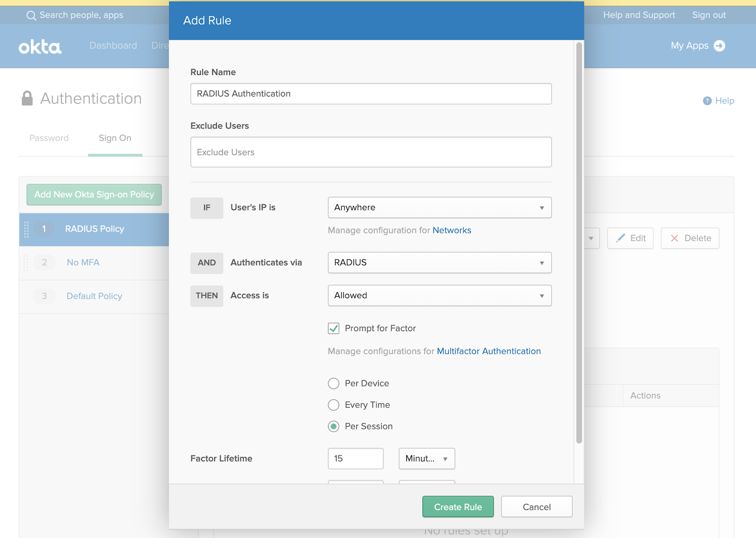Screen dimensions: 756x538
Task: Select the Per Device radio option
Action: click(334, 384)
